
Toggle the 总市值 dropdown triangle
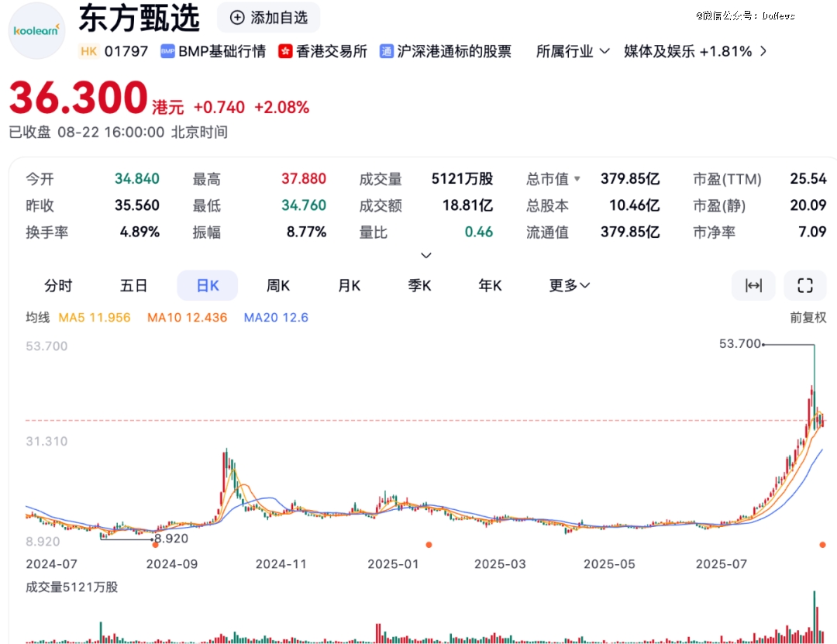[577, 179]
